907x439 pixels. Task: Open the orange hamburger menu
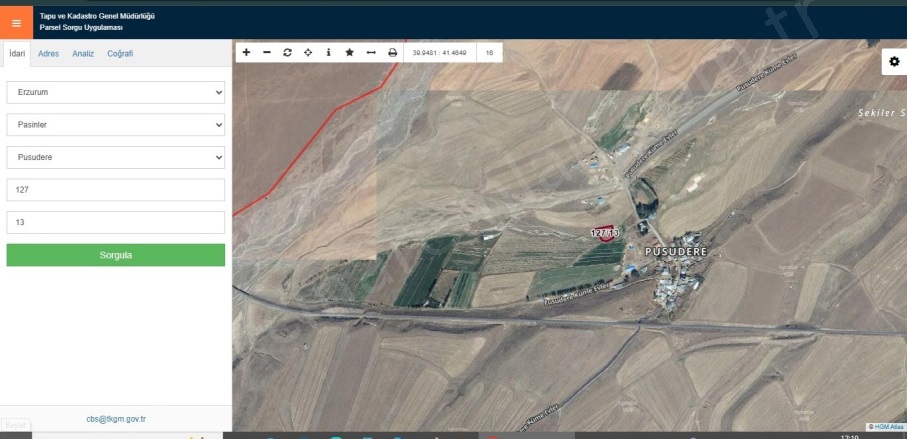pyautogui.click(x=16, y=22)
